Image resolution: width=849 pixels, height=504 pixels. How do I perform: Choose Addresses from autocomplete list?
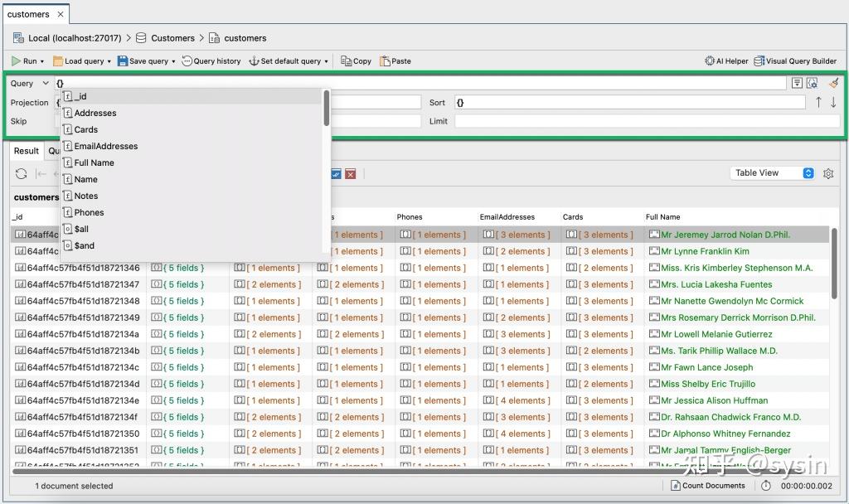(x=191, y=113)
